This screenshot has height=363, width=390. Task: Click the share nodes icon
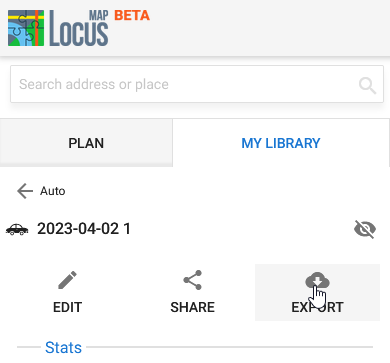(x=193, y=280)
